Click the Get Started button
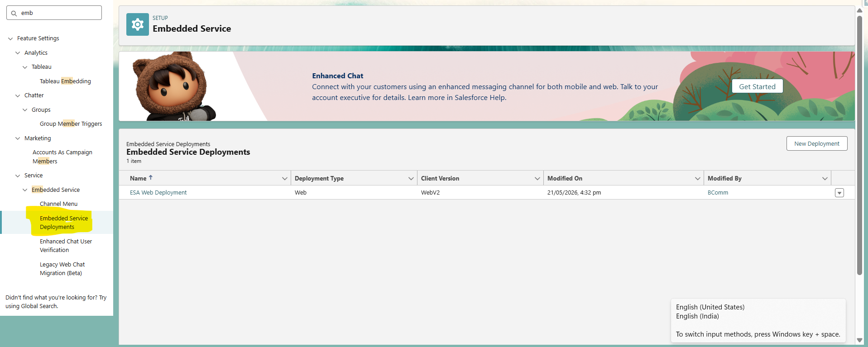This screenshot has height=347, width=868. click(x=757, y=86)
